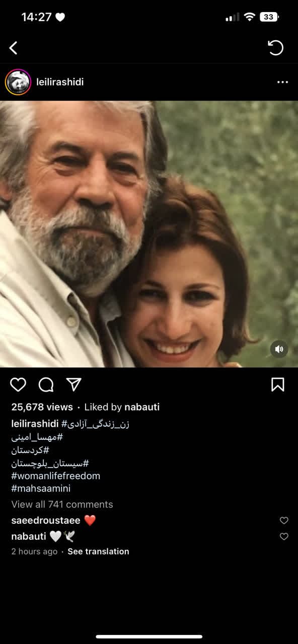Screen dimensions: 298x644
Task: Open leilirashidi username in post header
Action: click(x=60, y=82)
